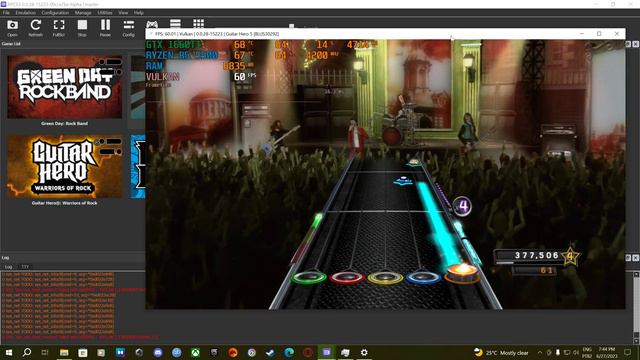Open Steam from the taskbar
Image resolution: width=640 pixels, height=360 pixels.
click(270, 352)
